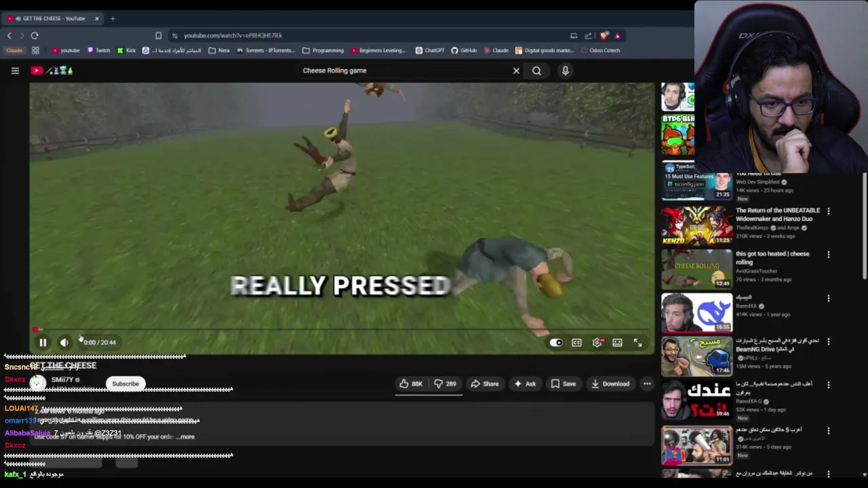
Task: Open the 15 Must Use Features video thumbnail
Action: pyautogui.click(x=696, y=180)
